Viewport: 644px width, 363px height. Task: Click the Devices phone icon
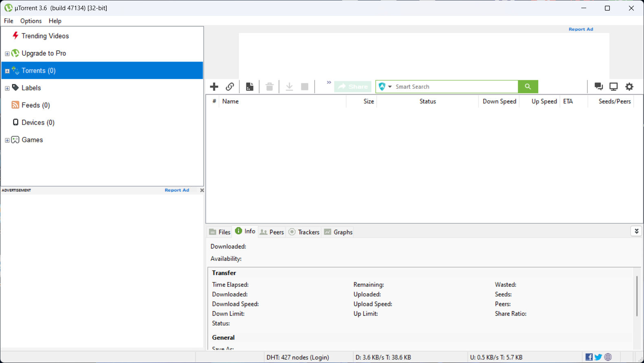click(x=15, y=122)
